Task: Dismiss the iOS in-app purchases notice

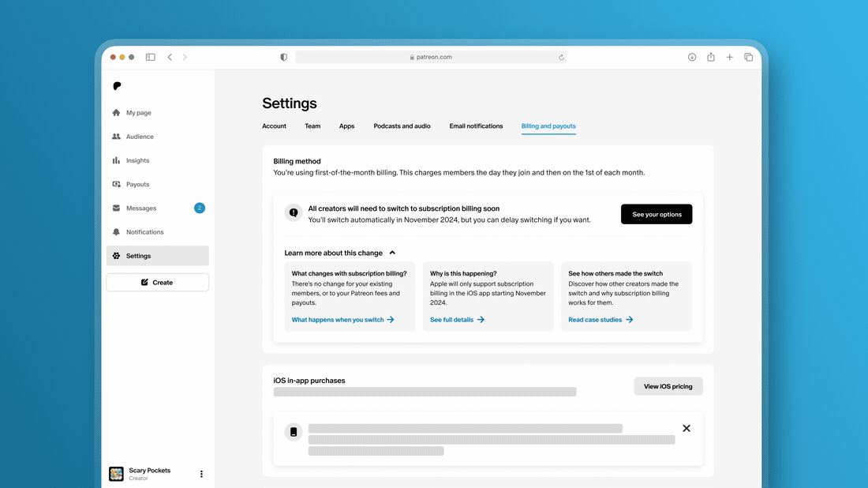Action: click(x=687, y=428)
